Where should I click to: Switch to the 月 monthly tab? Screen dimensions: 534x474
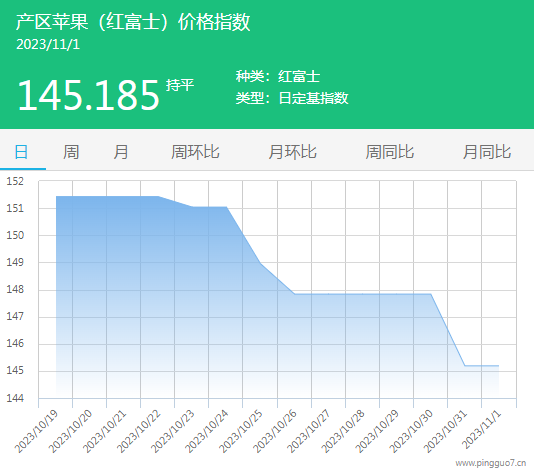click(121, 152)
